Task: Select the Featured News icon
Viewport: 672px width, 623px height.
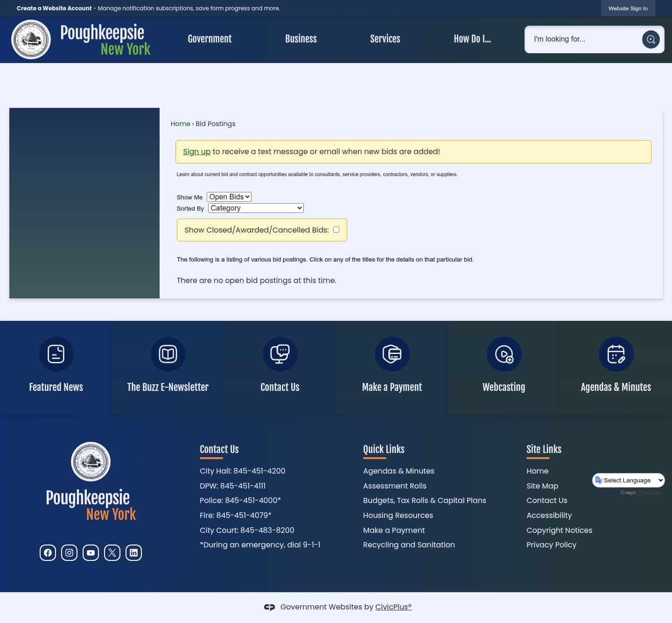Action: point(56,354)
